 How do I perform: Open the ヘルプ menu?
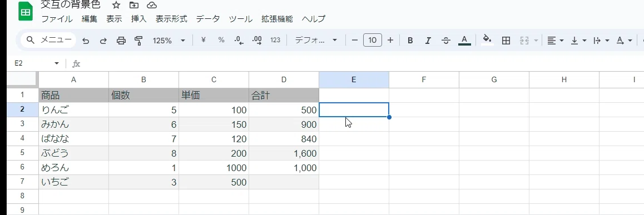click(313, 19)
